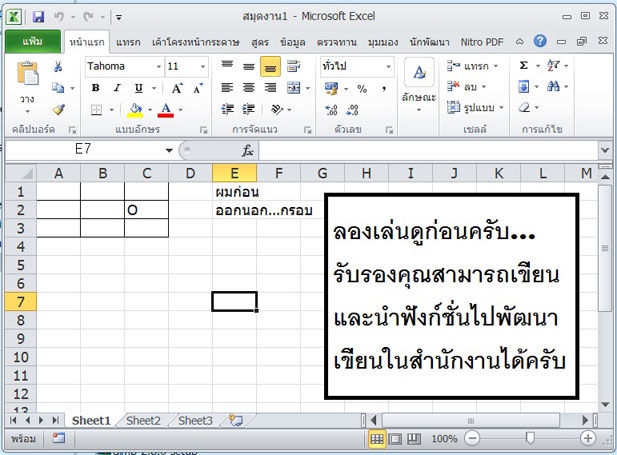Click the Paste clipboard icon
This screenshot has height=455, width=617.
tap(27, 75)
